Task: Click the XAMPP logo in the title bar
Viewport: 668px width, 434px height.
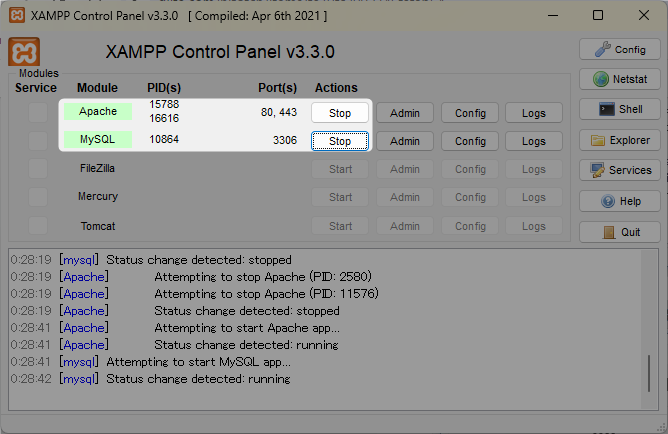Action: click(17, 15)
